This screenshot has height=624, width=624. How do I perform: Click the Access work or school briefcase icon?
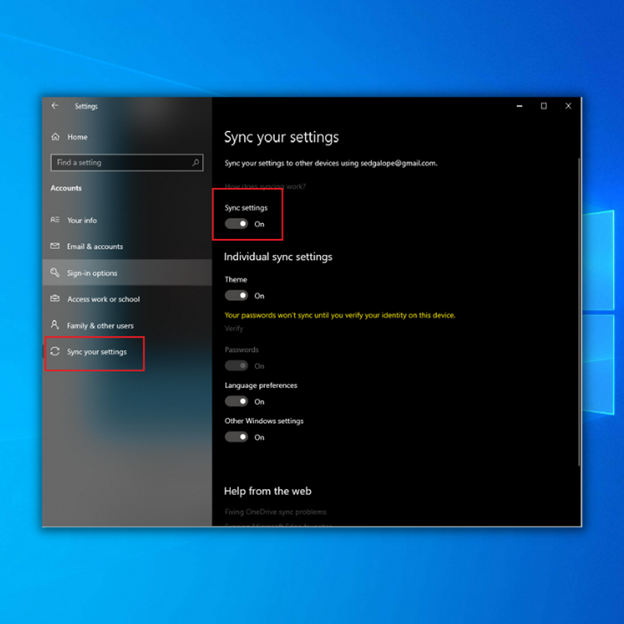point(55,298)
